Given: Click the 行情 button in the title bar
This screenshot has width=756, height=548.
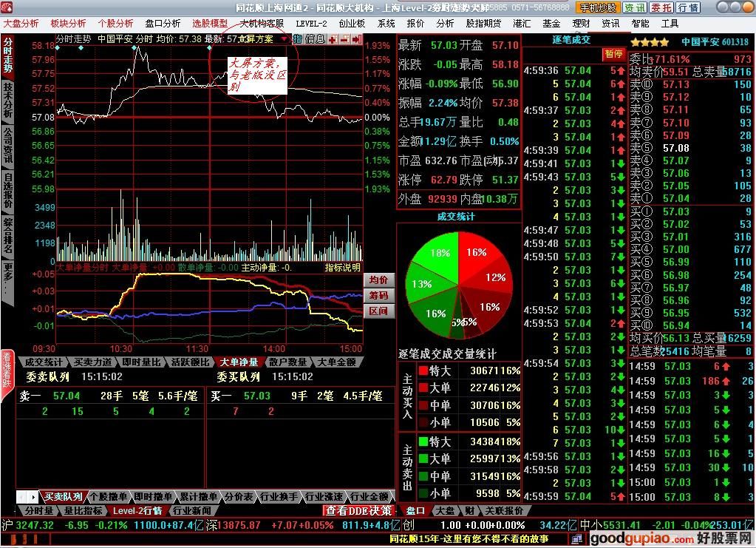Looking at the screenshot, I should pos(688,7).
